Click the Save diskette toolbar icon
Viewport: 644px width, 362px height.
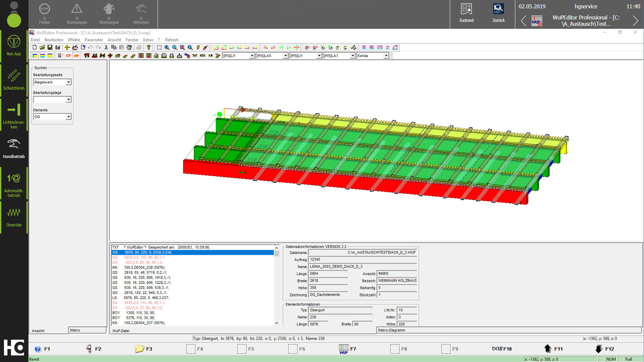[50, 47]
